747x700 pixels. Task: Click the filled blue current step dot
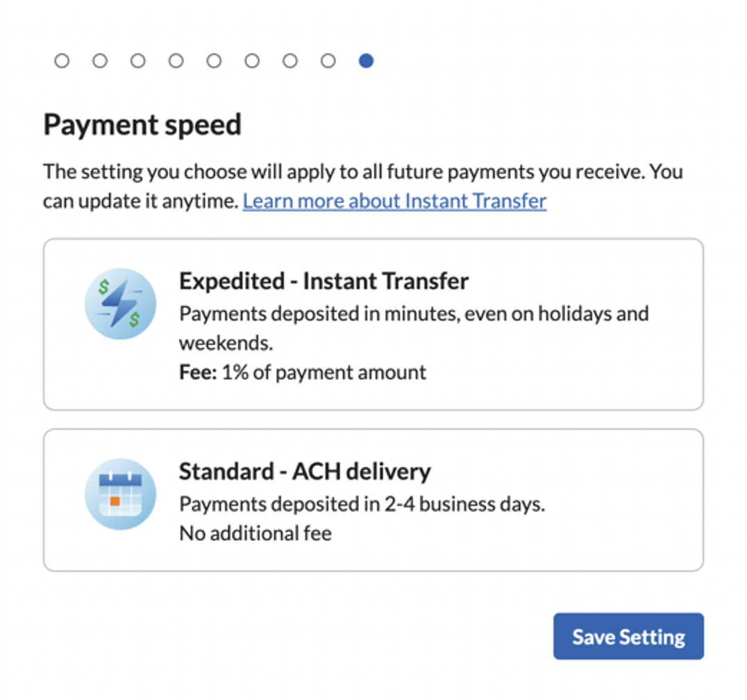click(x=366, y=61)
